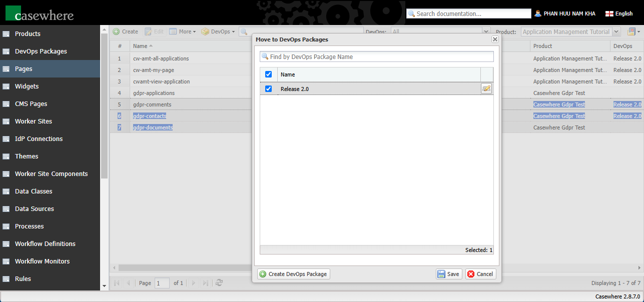644x302 pixels.
Task: Toggle the select-all checkbox in dialog header
Action: [x=268, y=74]
